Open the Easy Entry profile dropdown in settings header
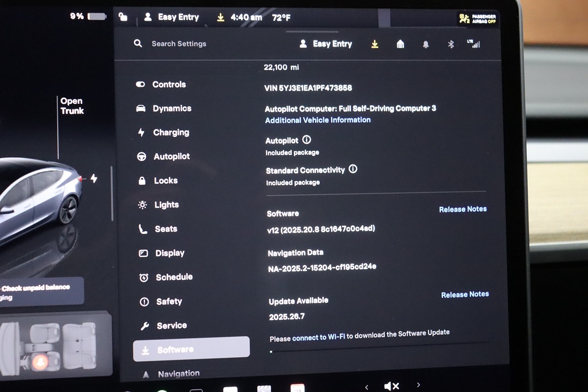This screenshot has width=588, height=392. pos(326,44)
